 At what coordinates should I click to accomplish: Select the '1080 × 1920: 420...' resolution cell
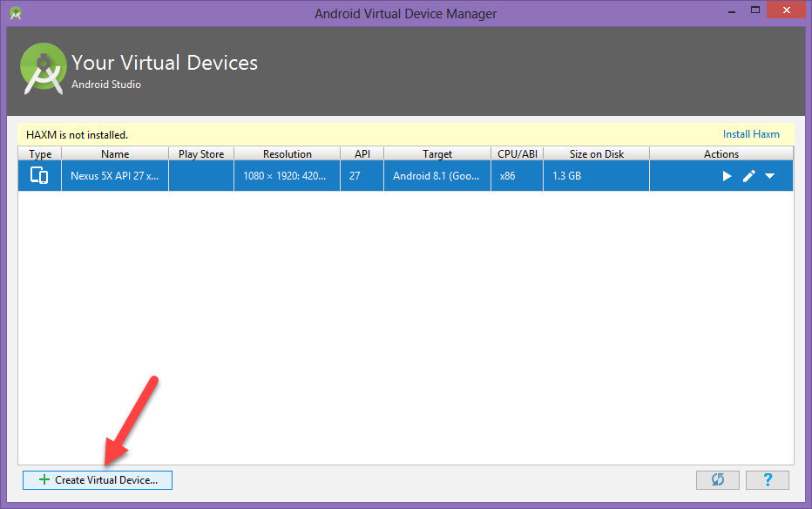pyautogui.click(x=287, y=175)
